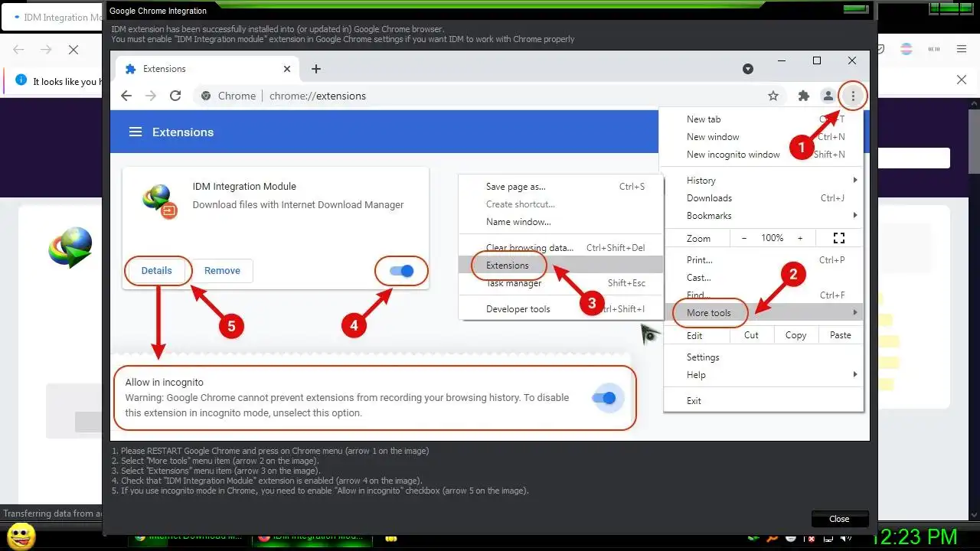Viewport: 980px width, 551px height.
Task: Click the Chrome profile avatar icon
Action: 828,96
